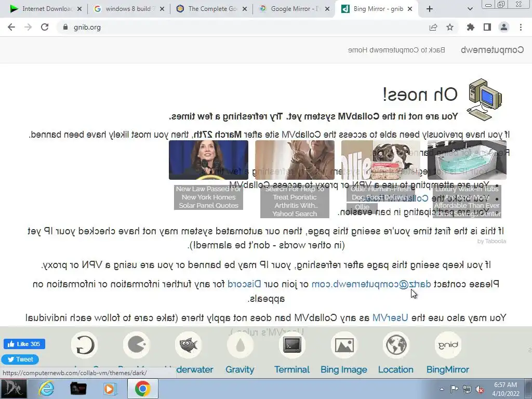Click the address bar URL gnib.org
This screenshot has height=399, width=532.
[x=87, y=27]
